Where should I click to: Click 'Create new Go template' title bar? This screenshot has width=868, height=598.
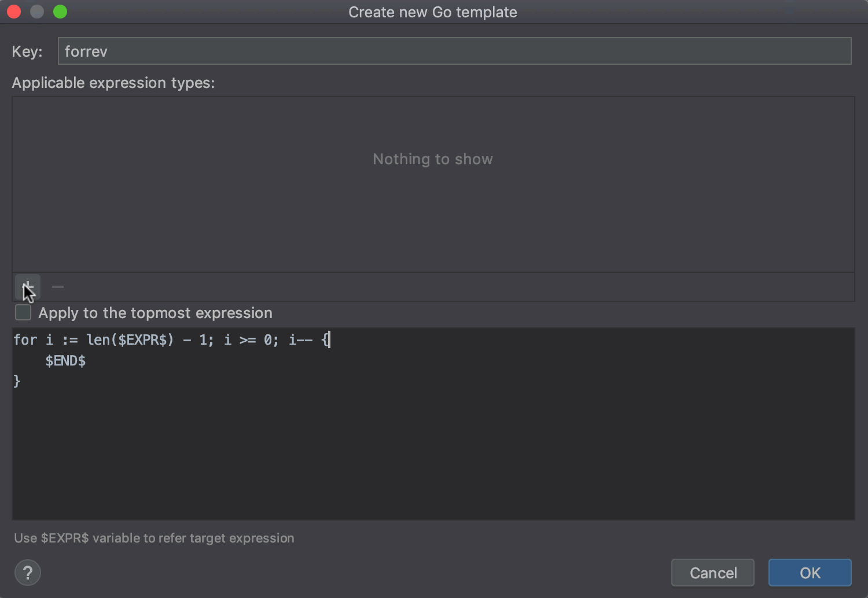432,12
